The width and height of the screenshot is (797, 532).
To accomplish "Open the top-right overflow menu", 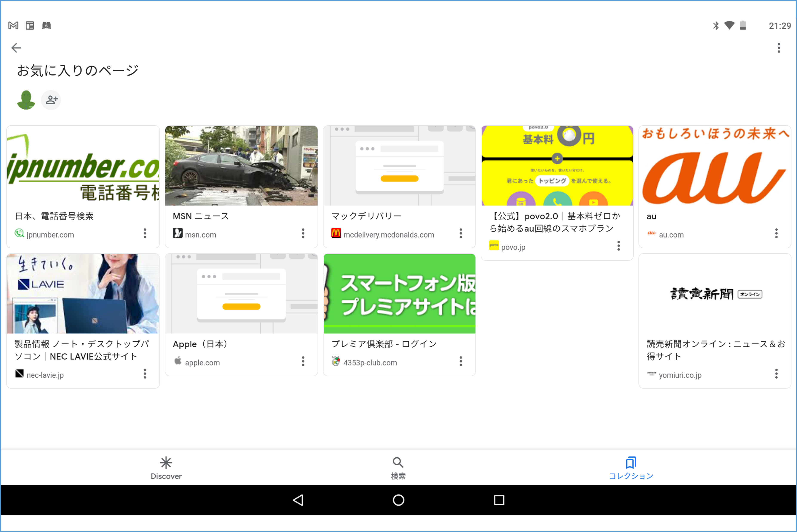I will [x=779, y=48].
